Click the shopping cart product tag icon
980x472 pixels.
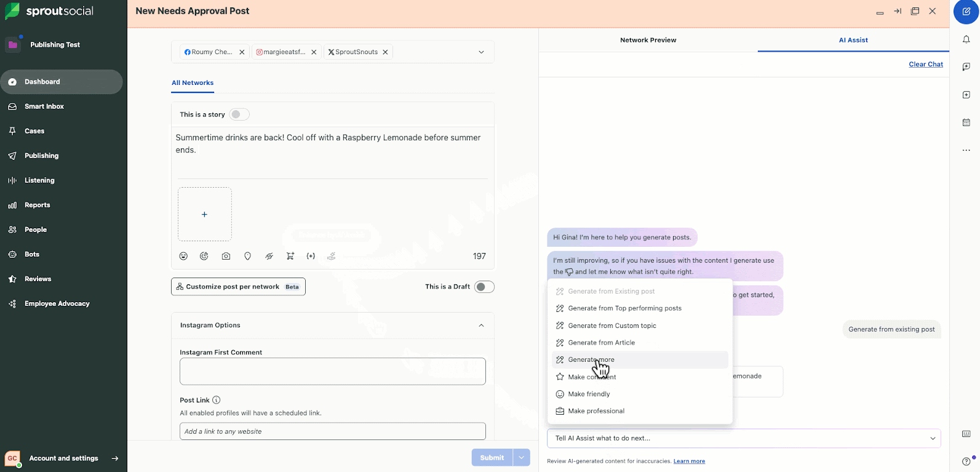click(x=290, y=256)
